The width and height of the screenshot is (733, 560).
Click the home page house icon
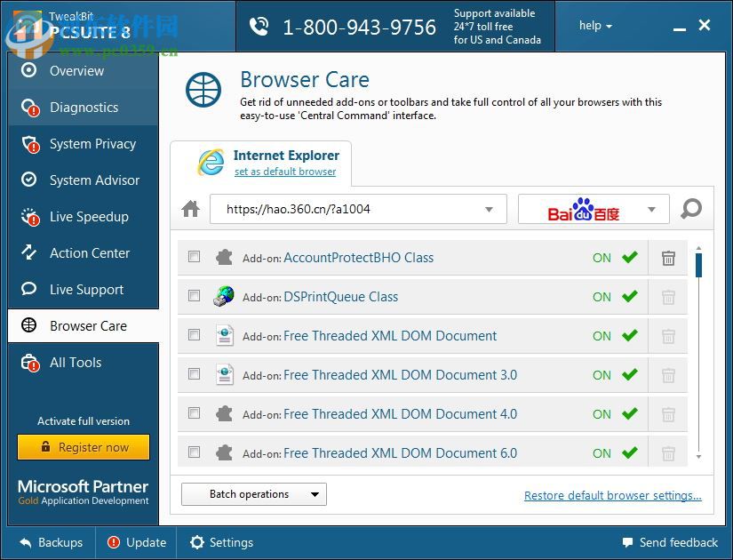(191, 209)
